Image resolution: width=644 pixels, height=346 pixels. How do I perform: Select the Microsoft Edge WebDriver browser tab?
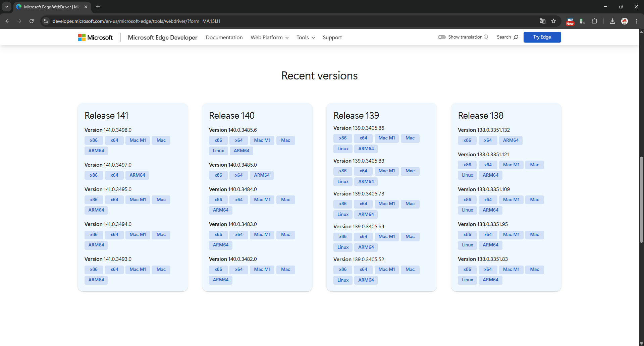tap(52, 7)
